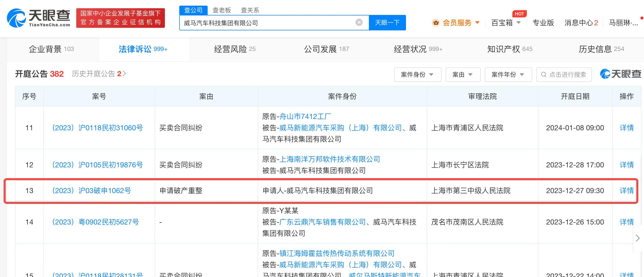Open the user account 马丽琳 menu

[623, 23]
